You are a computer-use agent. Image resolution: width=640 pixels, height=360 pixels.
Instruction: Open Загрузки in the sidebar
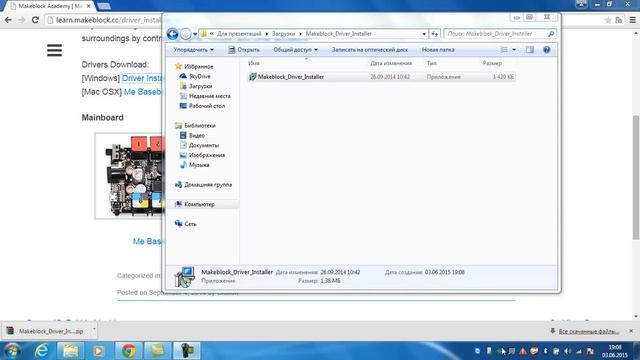[196, 86]
